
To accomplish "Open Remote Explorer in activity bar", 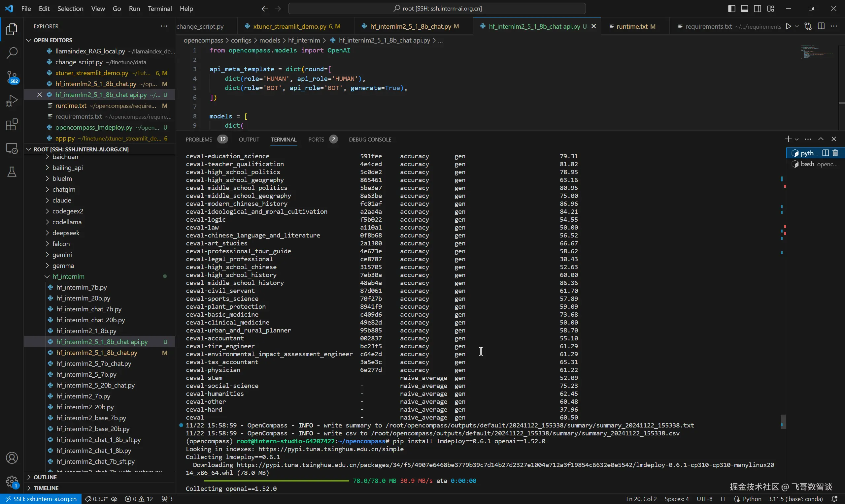I will pos(12,148).
